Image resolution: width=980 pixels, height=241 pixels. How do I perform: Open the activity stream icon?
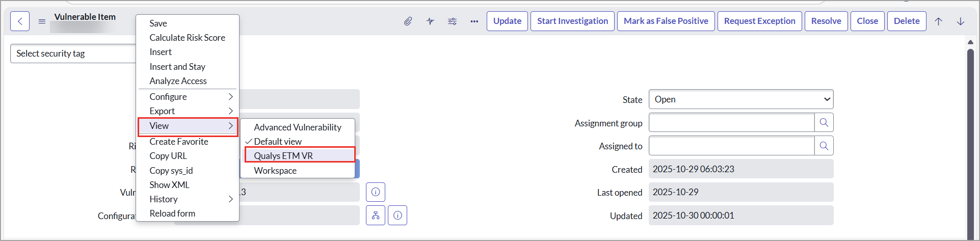point(430,21)
